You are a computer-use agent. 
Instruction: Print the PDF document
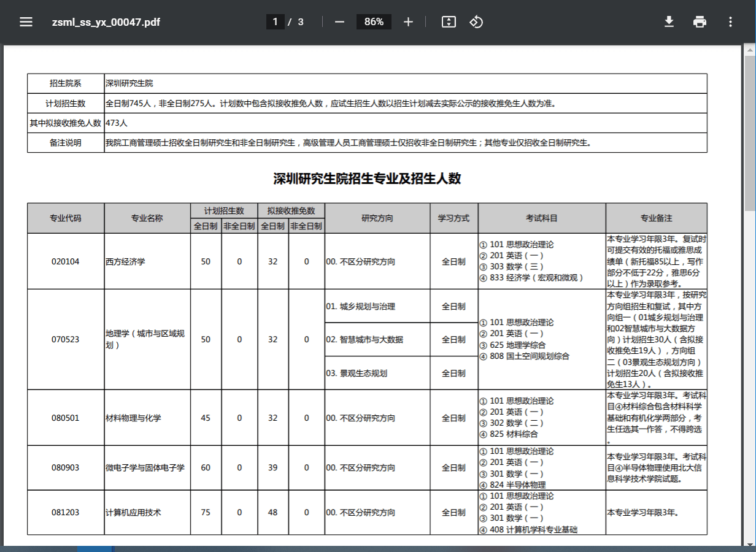[x=700, y=22]
